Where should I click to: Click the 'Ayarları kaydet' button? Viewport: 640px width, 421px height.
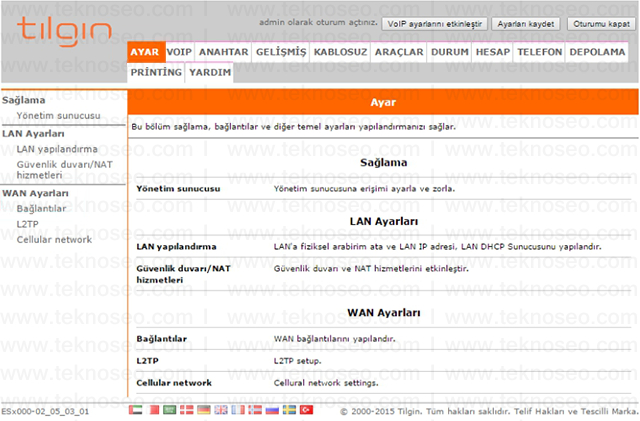526,24
